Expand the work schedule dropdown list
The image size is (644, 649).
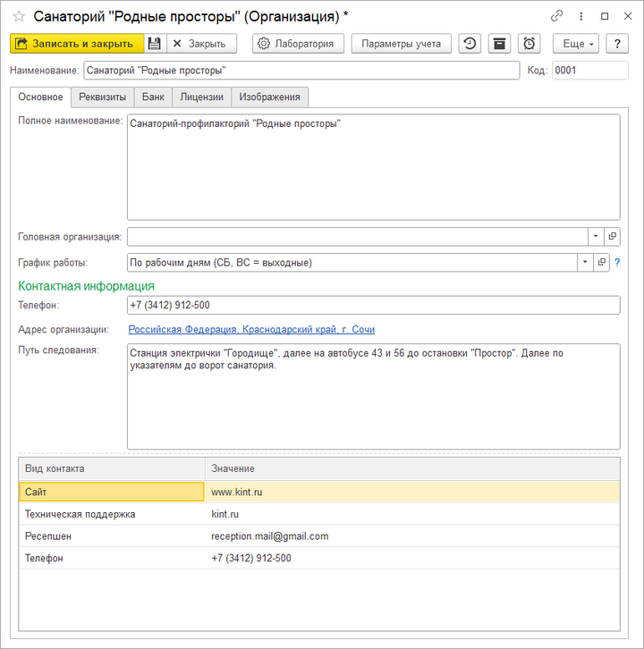[585, 262]
